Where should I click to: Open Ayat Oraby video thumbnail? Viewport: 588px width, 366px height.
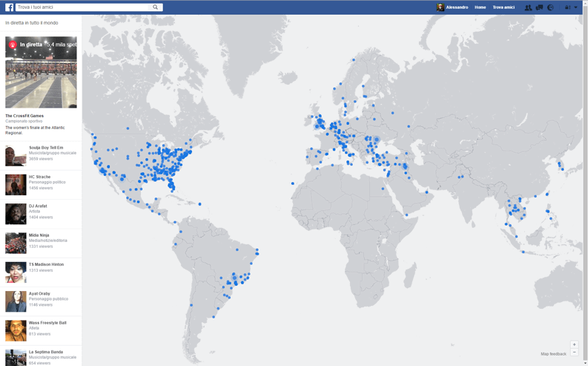[x=16, y=301]
